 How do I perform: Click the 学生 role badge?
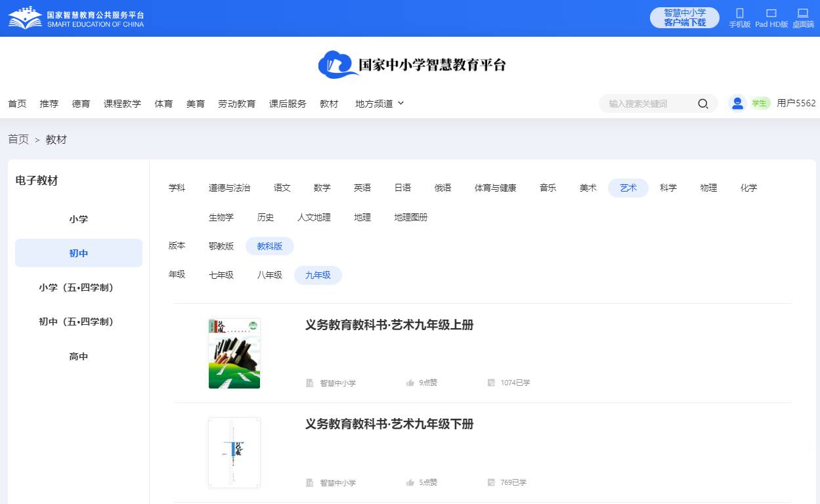(760, 103)
